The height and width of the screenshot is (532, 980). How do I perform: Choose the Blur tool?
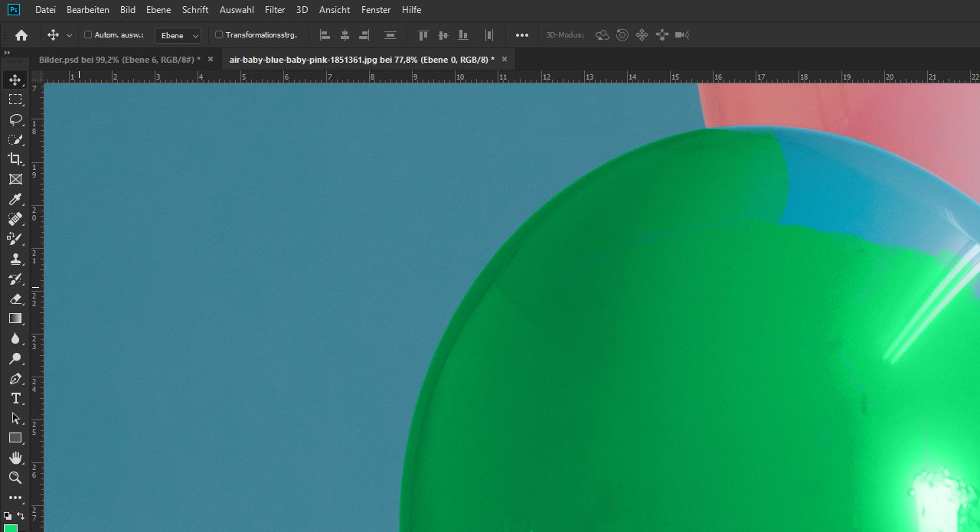pos(15,338)
